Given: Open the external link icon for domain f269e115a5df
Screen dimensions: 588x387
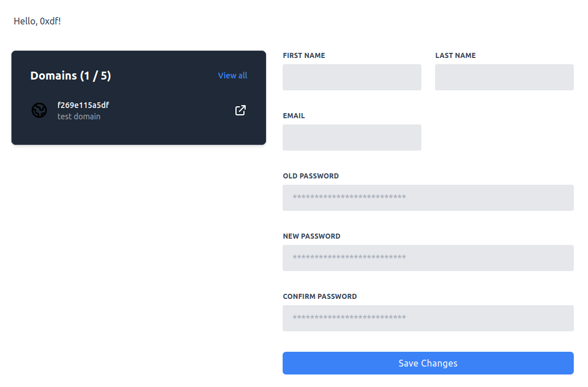Looking at the screenshot, I should 241,110.
